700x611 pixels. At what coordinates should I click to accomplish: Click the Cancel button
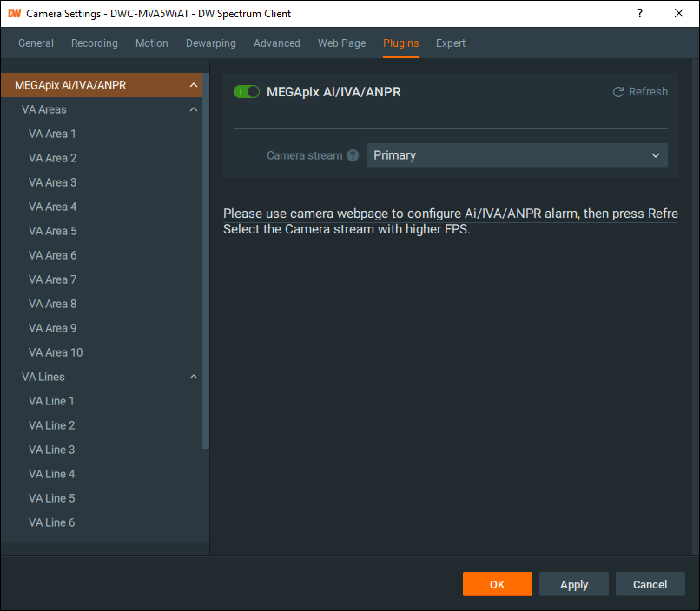pyautogui.click(x=650, y=584)
